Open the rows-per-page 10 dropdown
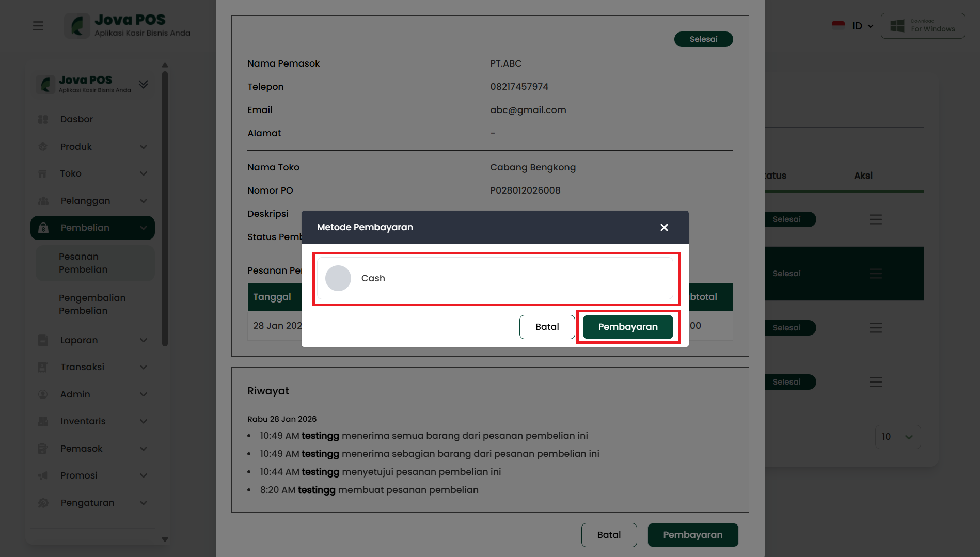Viewport: 980px width, 557px height. coord(897,437)
